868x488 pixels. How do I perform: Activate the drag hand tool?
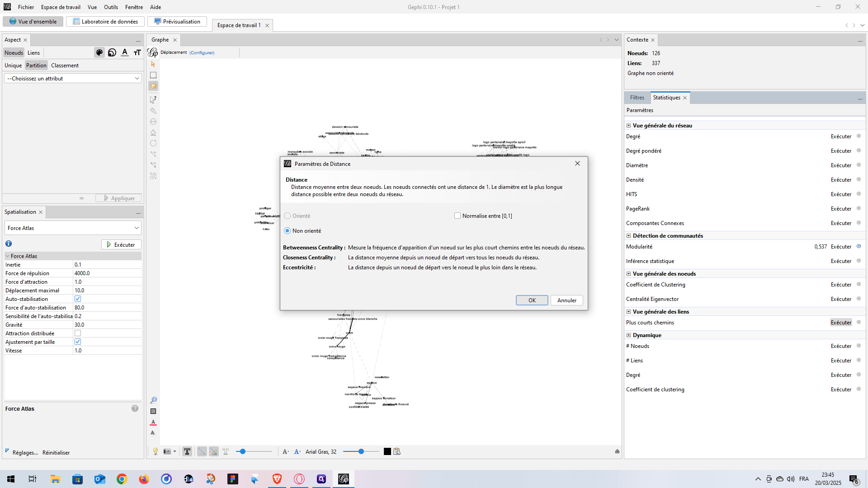[153, 86]
